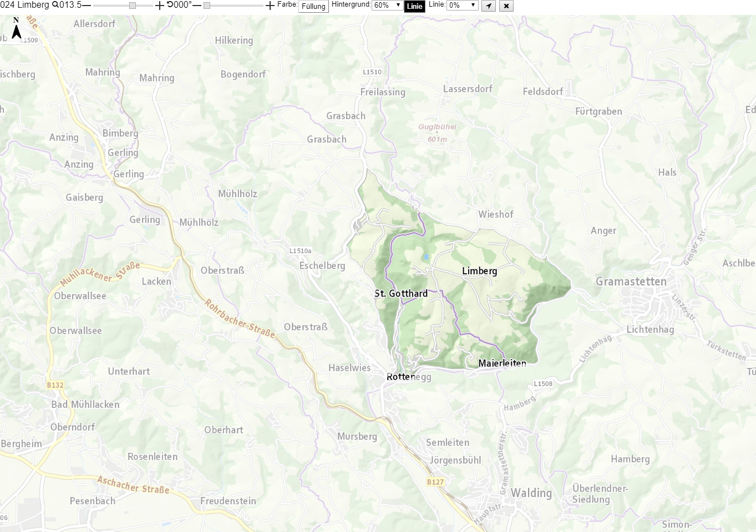The width and height of the screenshot is (756, 532).
Task: Click the rotate reset arrow icon
Action: click(x=170, y=5)
